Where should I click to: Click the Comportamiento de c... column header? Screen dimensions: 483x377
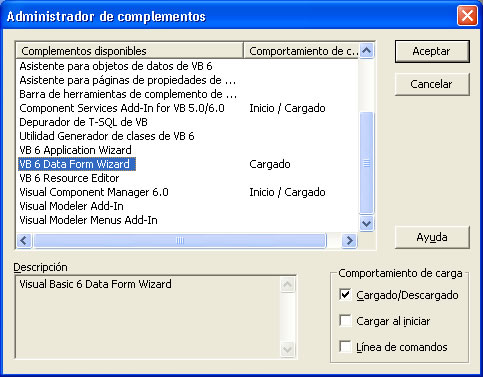pos(302,51)
